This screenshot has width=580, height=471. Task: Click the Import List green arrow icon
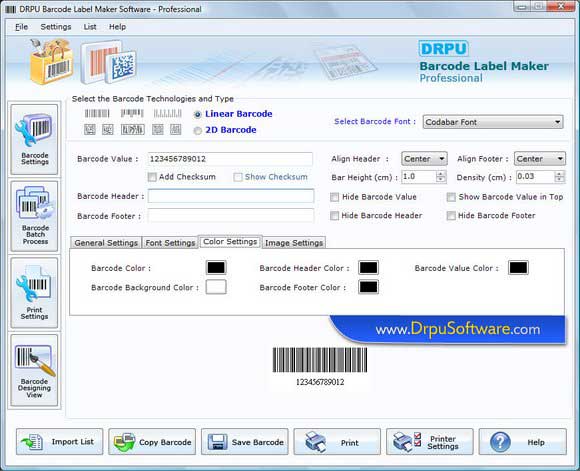coord(33,442)
